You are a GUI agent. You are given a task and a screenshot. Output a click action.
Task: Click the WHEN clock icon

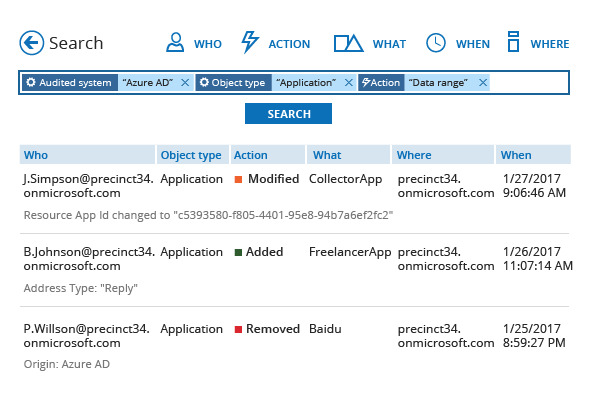[x=436, y=43]
